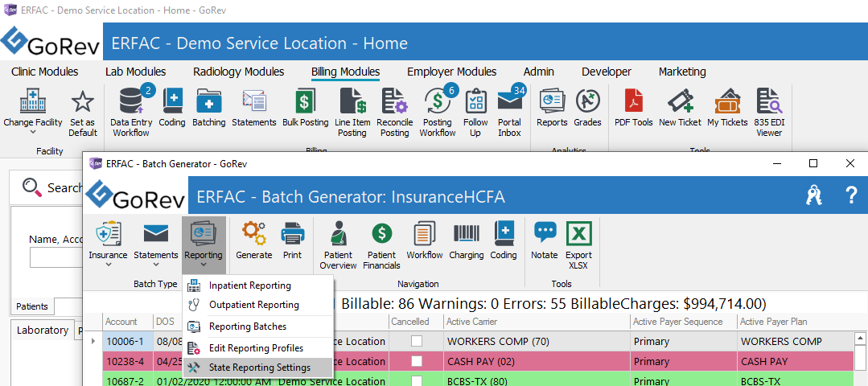868x386 pixels.
Task: Click the keys icon in Batch Generator header
Action: [814, 195]
